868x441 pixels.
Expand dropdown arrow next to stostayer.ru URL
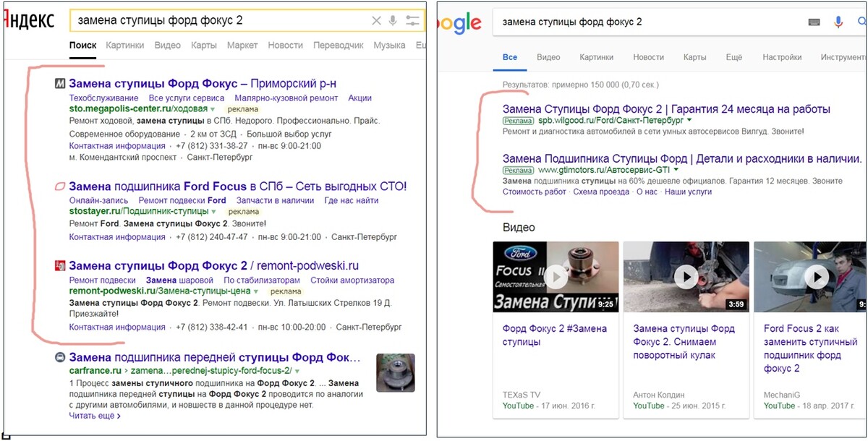click(x=213, y=212)
